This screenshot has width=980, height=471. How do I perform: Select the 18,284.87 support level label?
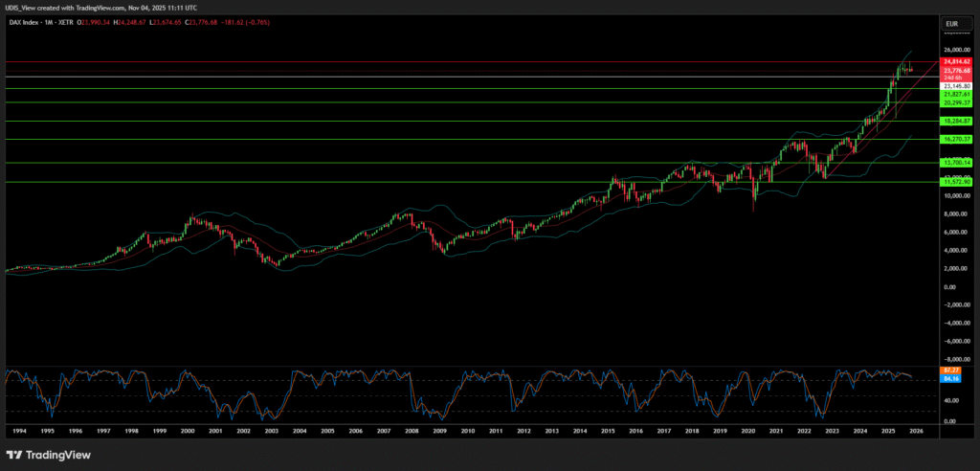point(956,122)
